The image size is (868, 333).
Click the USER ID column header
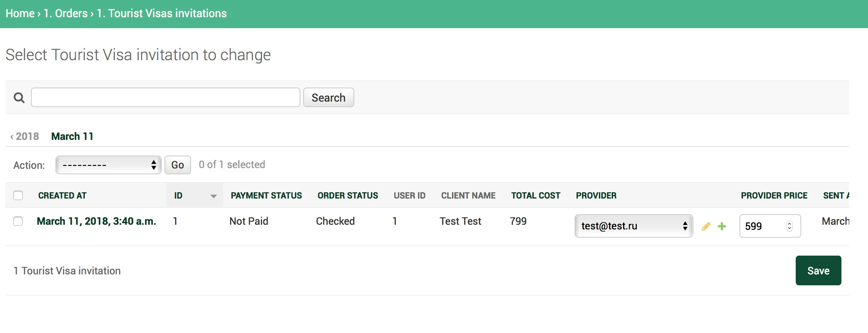click(409, 195)
